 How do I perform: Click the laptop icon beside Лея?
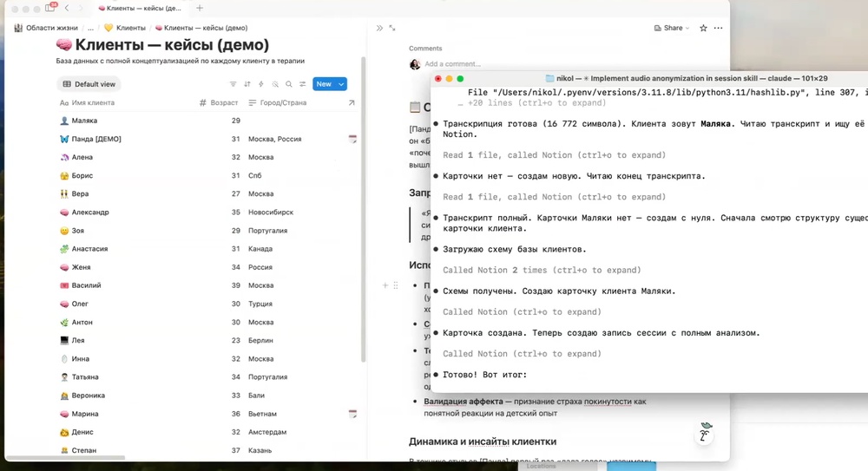(x=64, y=340)
